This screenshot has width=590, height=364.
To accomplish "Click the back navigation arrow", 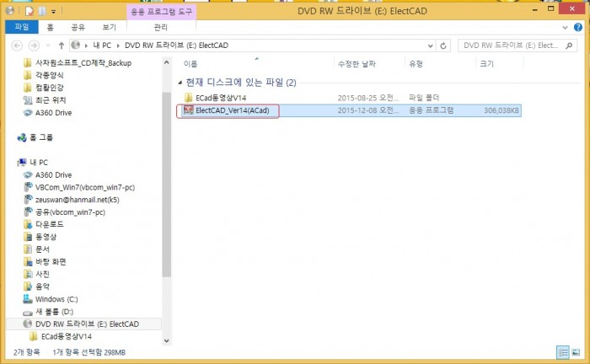I will click(17, 45).
